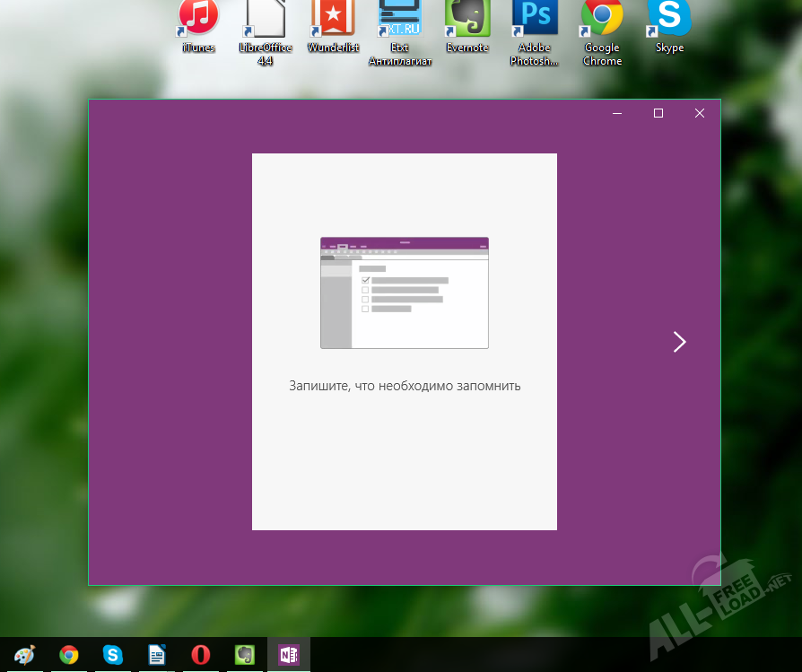Screen dimensions: 802x672
Task: Focus the active OneNote taskbar icon
Action: tap(288, 655)
